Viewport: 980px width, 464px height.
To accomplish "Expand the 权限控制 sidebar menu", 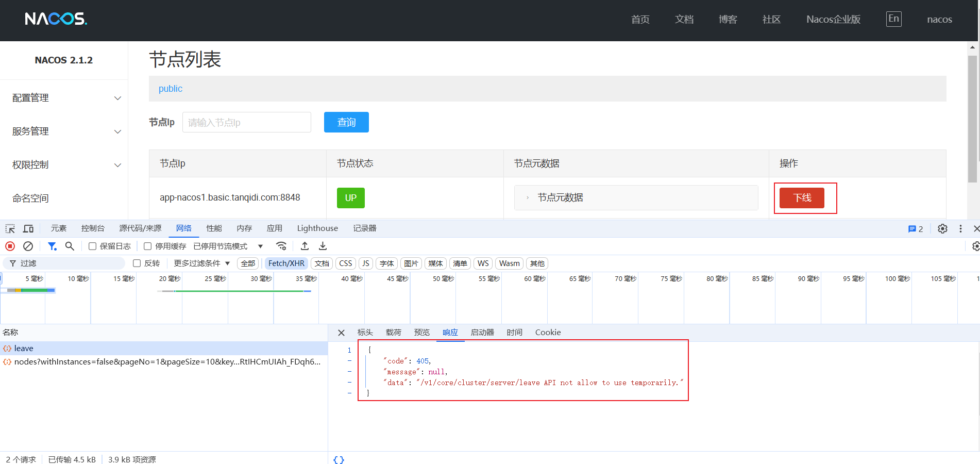I will pyautogui.click(x=64, y=165).
